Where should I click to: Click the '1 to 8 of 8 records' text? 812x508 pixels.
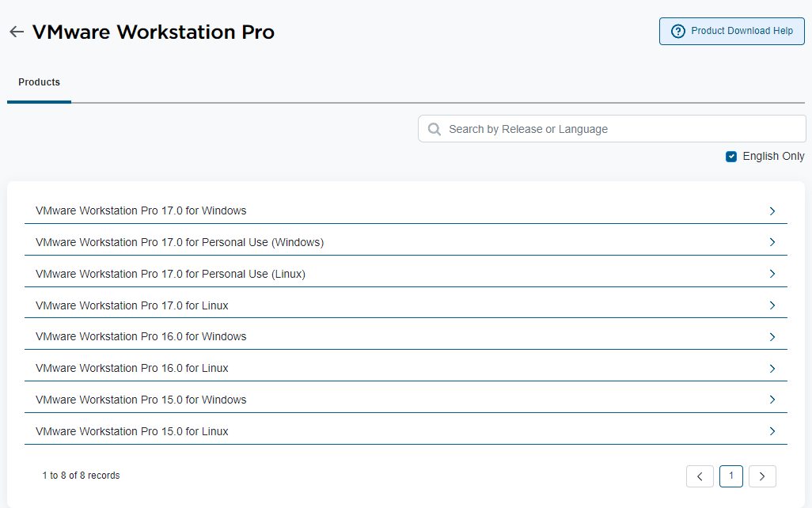pyautogui.click(x=81, y=476)
